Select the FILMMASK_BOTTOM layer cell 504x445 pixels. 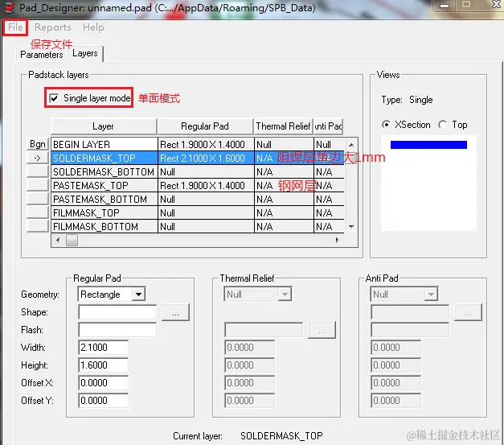pos(104,226)
